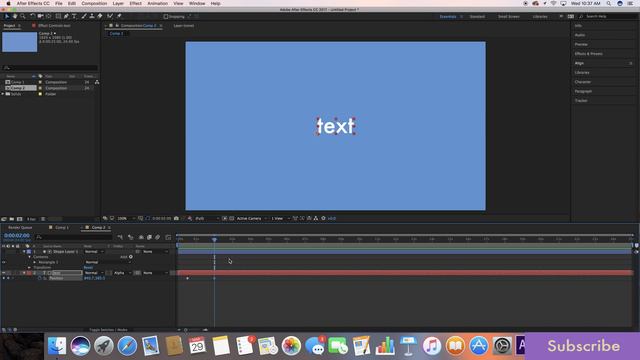Open the Graph Editor in timeline
Viewport: 640px width, 360px height.
168,237
